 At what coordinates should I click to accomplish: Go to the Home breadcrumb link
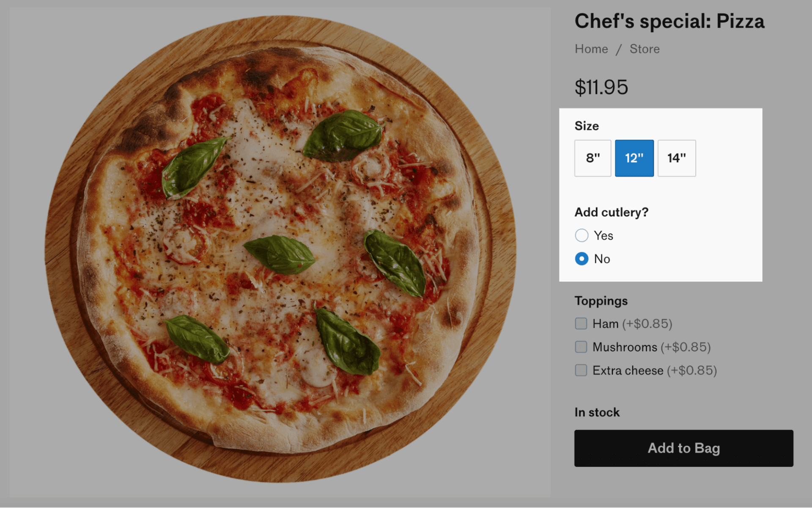[591, 49]
